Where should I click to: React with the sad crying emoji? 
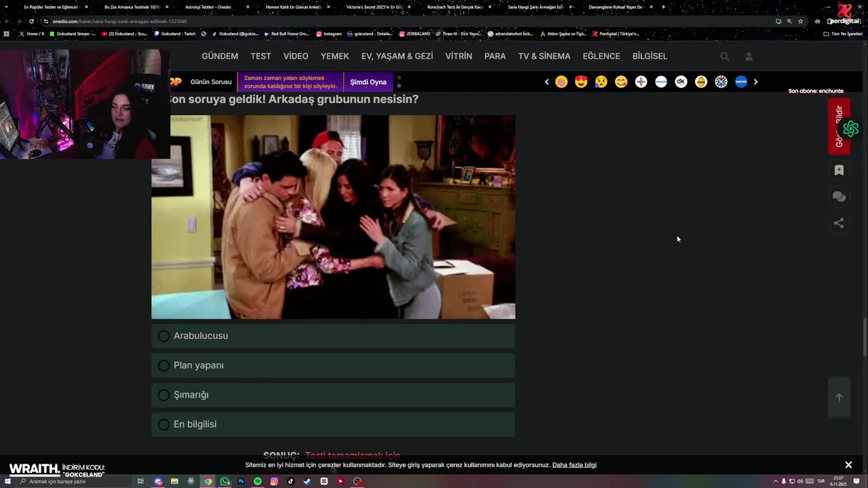click(x=601, y=82)
